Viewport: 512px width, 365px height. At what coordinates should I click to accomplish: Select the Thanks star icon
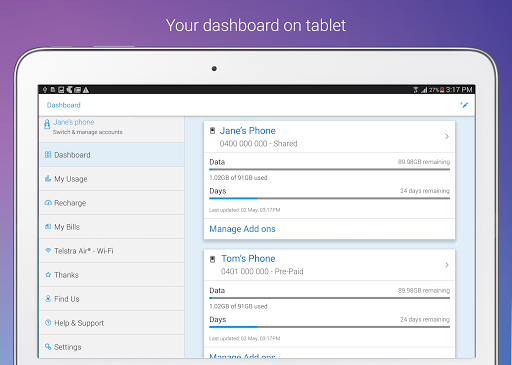pyautogui.click(x=48, y=275)
